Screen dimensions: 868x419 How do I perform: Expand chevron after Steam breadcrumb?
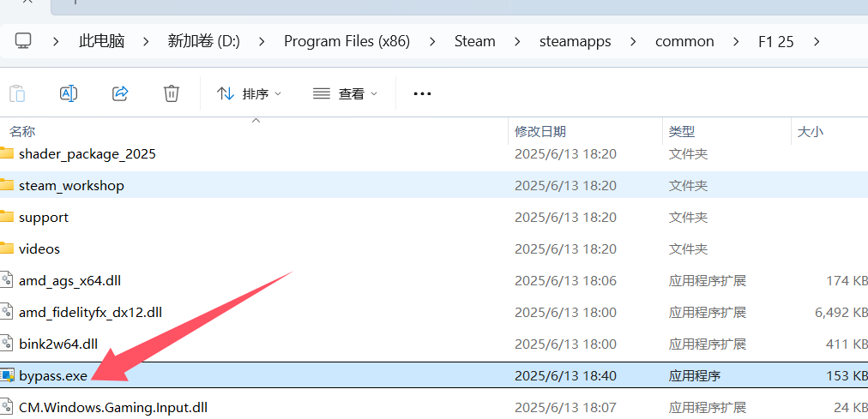(517, 41)
